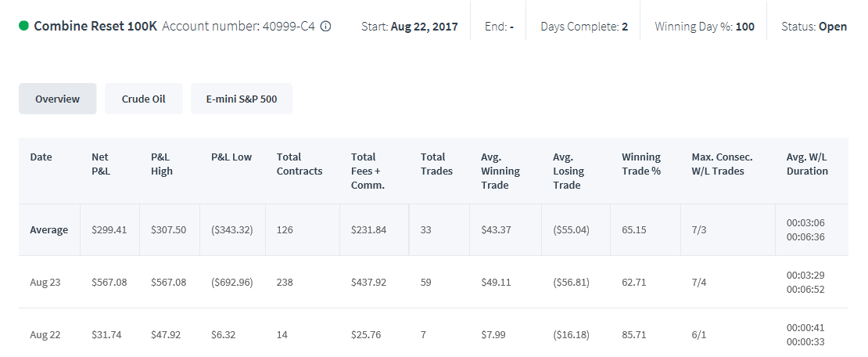Image resolution: width=868 pixels, height=357 pixels.
Task: Sort by Net P&L column header
Action: pyautogui.click(x=101, y=164)
